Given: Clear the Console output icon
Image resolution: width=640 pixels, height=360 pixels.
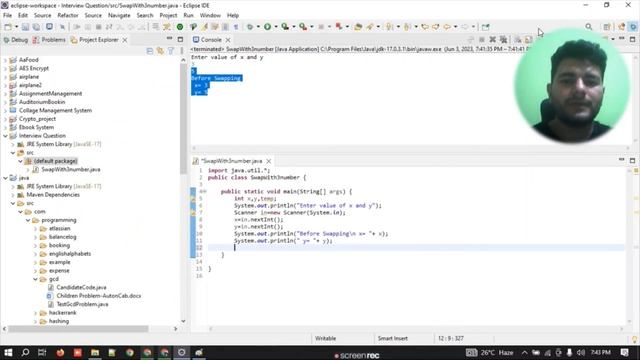Looking at the screenshot, I should [x=518, y=40].
